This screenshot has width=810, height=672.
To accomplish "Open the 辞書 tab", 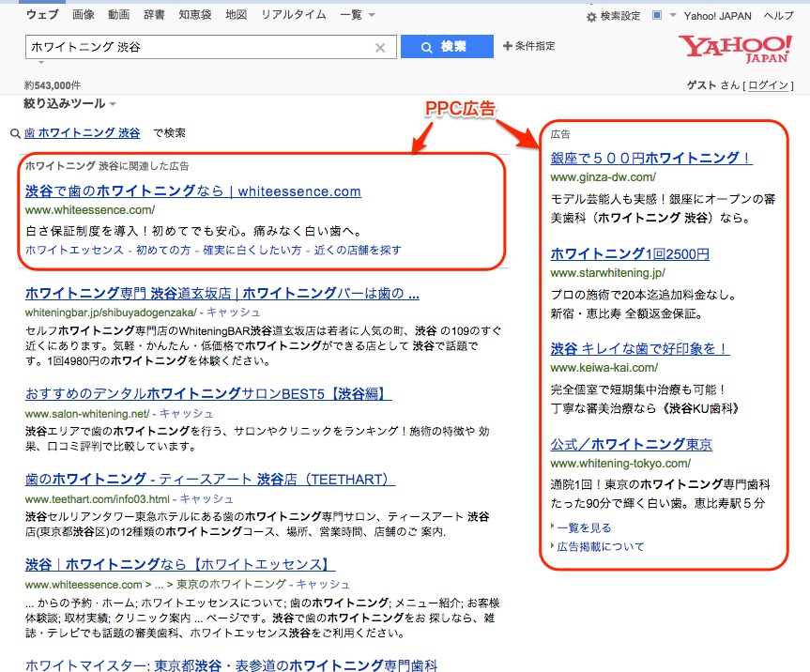I will [x=155, y=14].
